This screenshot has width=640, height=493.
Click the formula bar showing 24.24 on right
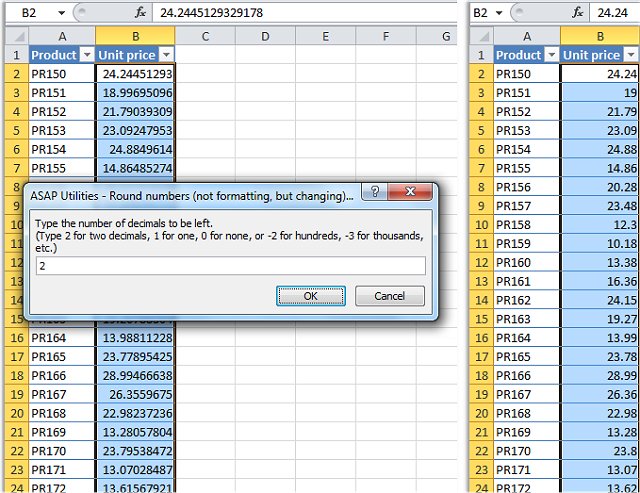coord(613,13)
